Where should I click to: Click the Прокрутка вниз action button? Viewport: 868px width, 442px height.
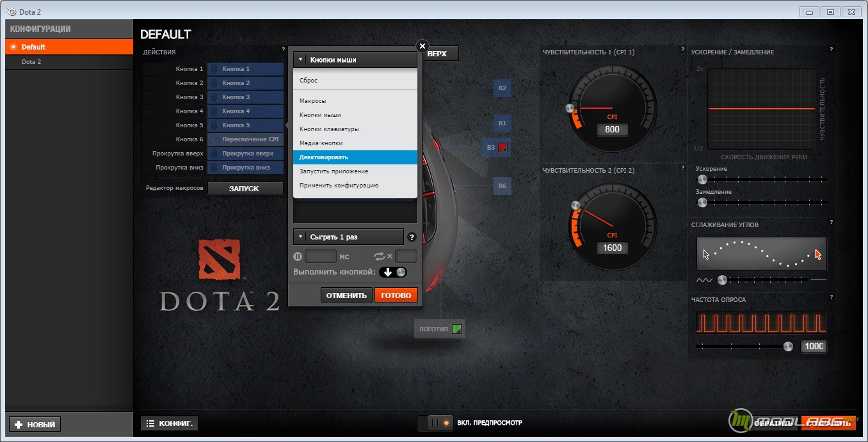coord(245,168)
